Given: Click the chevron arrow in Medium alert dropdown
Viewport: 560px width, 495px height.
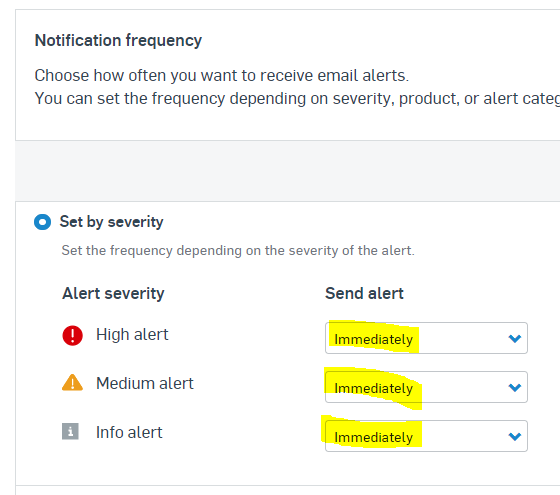Looking at the screenshot, I should point(515,387).
